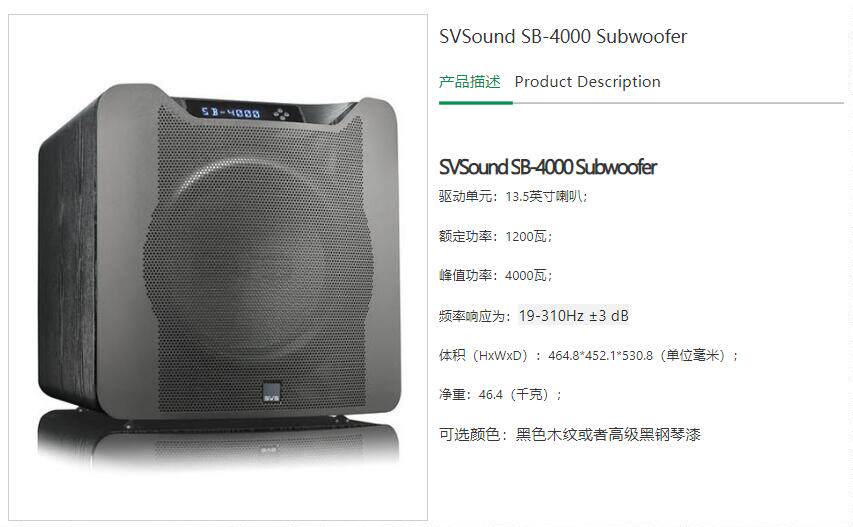Click the 驱动单元 13.5英寸喇叭 spec line
Image resolution: width=853 pixels, height=527 pixels.
click(513, 196)
